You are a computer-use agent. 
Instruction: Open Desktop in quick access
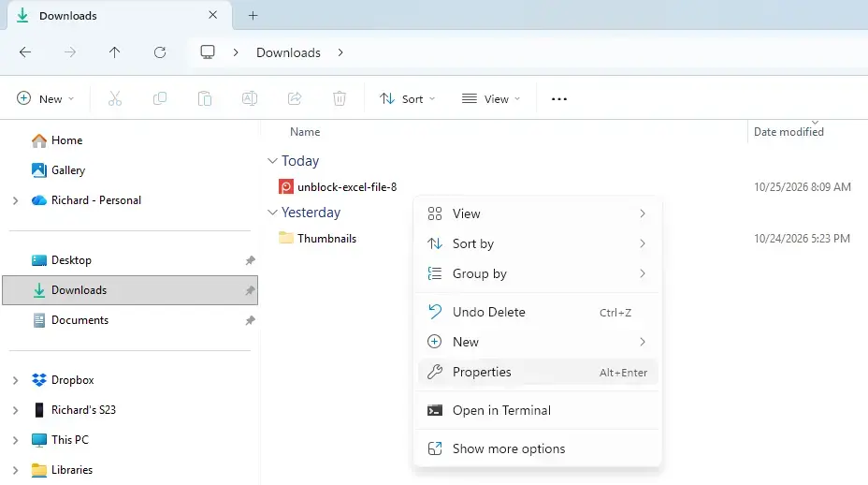62,260
